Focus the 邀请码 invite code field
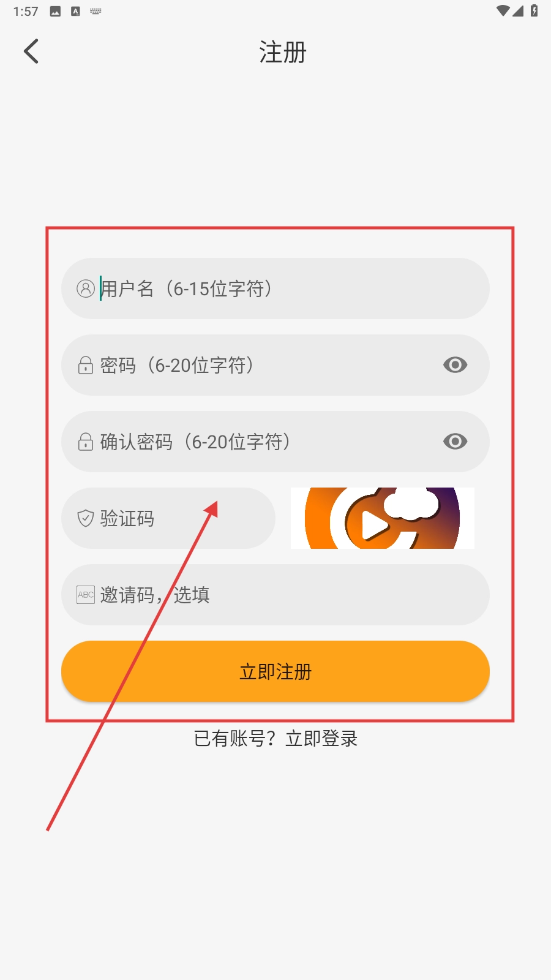Viewport: 551px width, 980px height. click(275, 595)
